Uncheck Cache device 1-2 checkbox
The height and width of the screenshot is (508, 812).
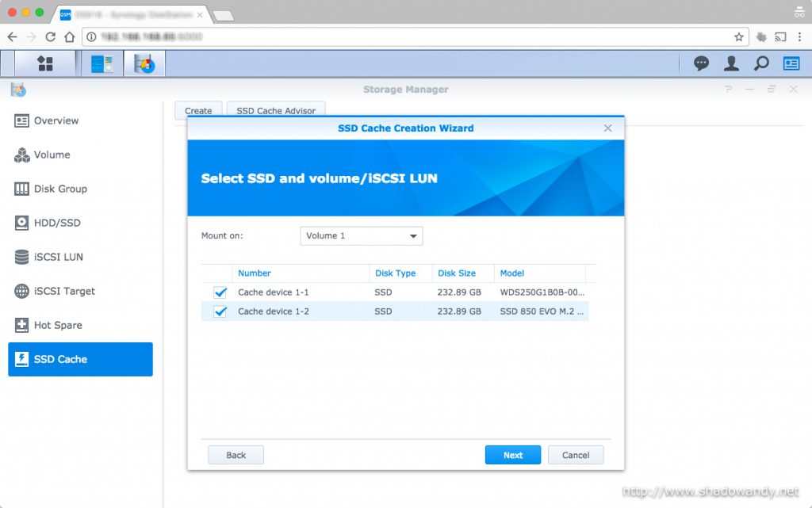220,311
